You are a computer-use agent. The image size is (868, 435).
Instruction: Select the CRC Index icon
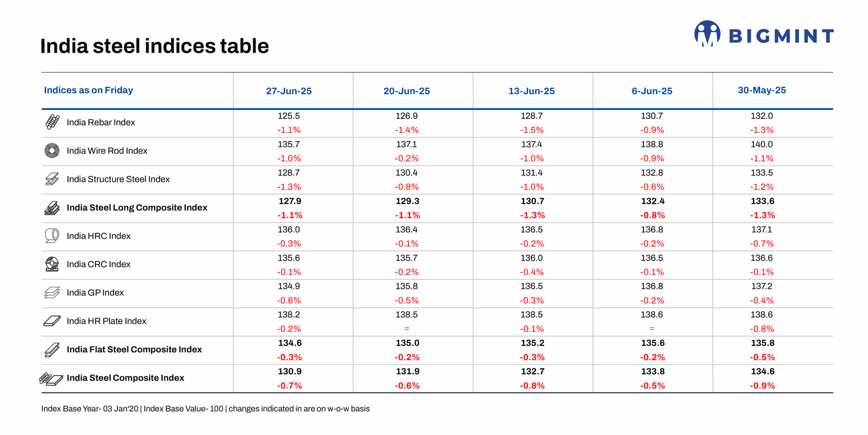click(52, 264)
